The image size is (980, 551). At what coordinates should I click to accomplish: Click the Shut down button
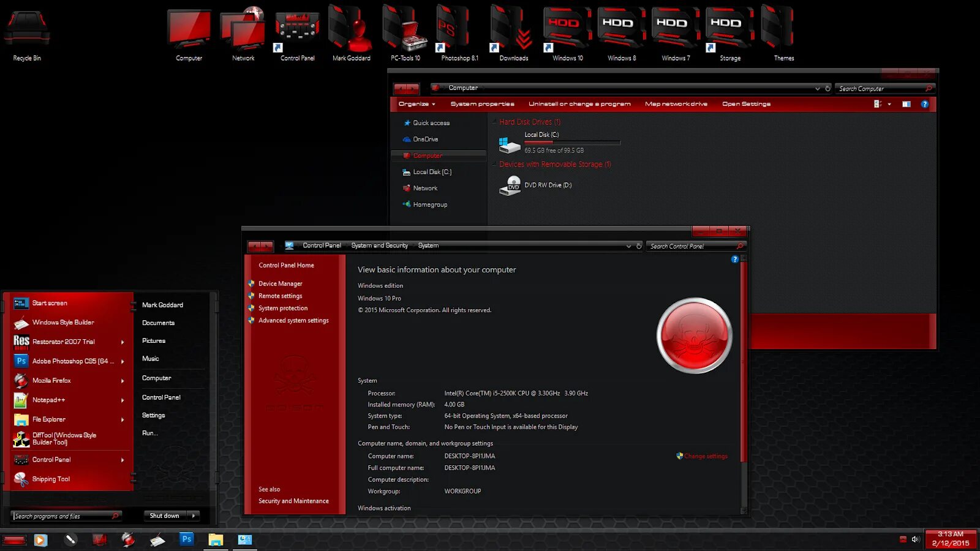point(165,516)
